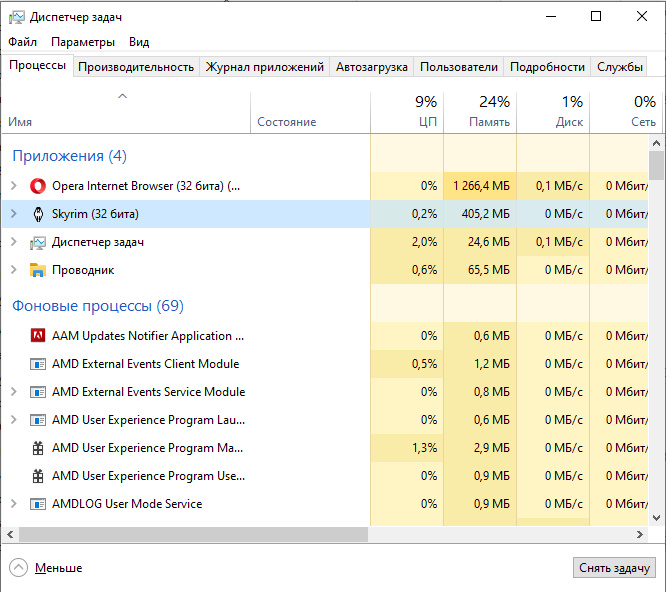This screenshot has height=592, width=666.
Task: Select the Skyrim process icon
Action: pos(38,214)
